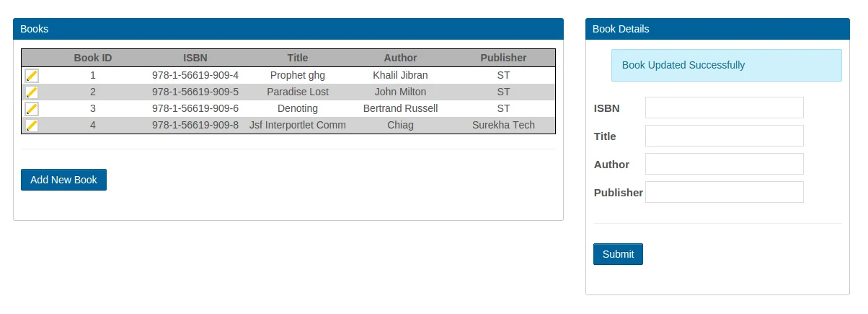Click pencil icon for Paradise Lost
This screenshot has width=868, height=314.
pos(32,92)
